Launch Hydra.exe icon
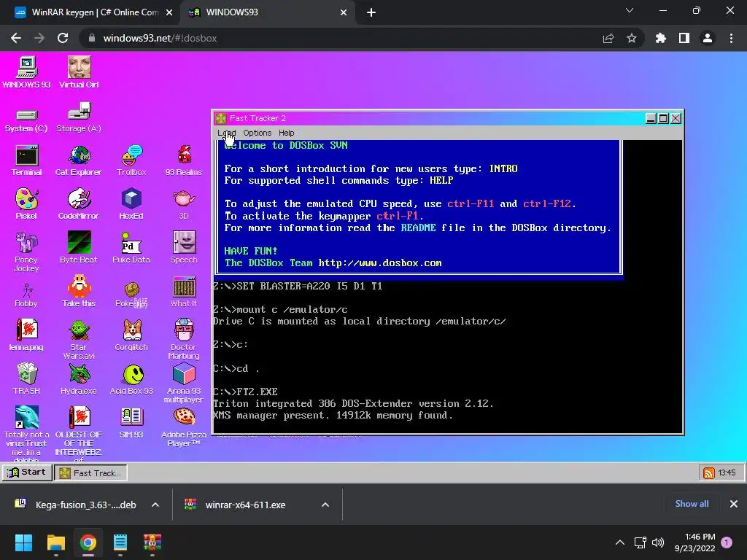The width and height of the screenshot is (747, 560). (x=79, y=379)
